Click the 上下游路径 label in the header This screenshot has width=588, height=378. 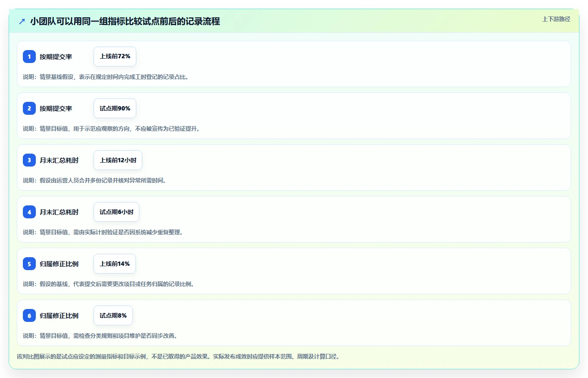(x=556, y=19)
